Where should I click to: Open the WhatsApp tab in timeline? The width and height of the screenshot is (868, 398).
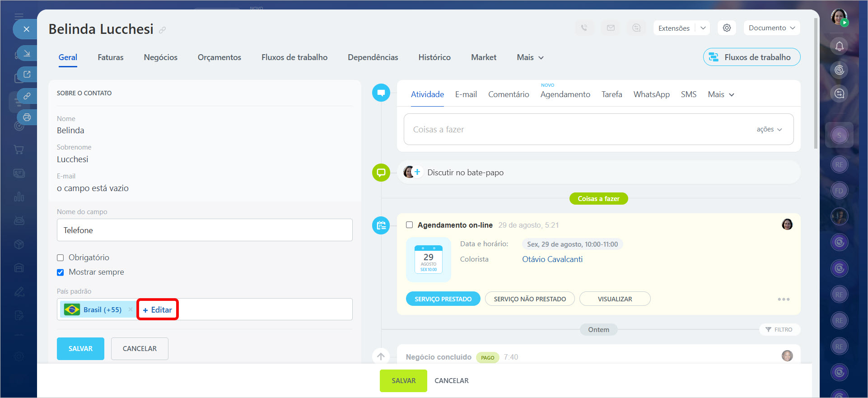[x=651, y=94]
